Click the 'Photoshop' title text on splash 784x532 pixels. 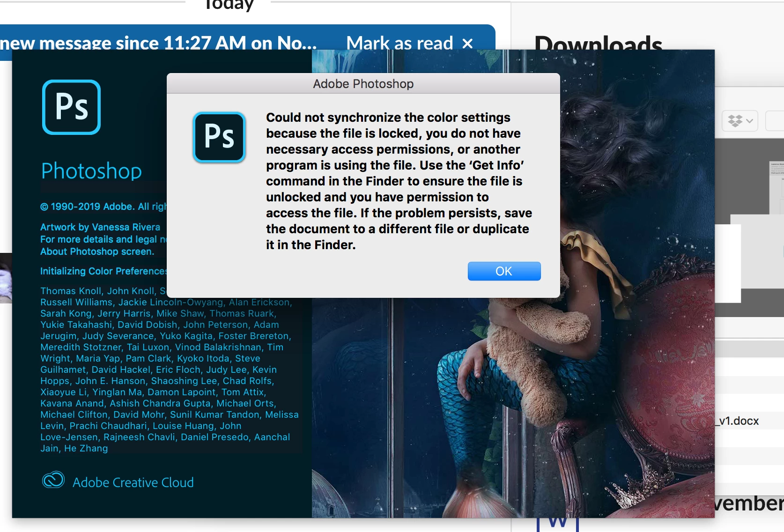click(x=91, y=171)
